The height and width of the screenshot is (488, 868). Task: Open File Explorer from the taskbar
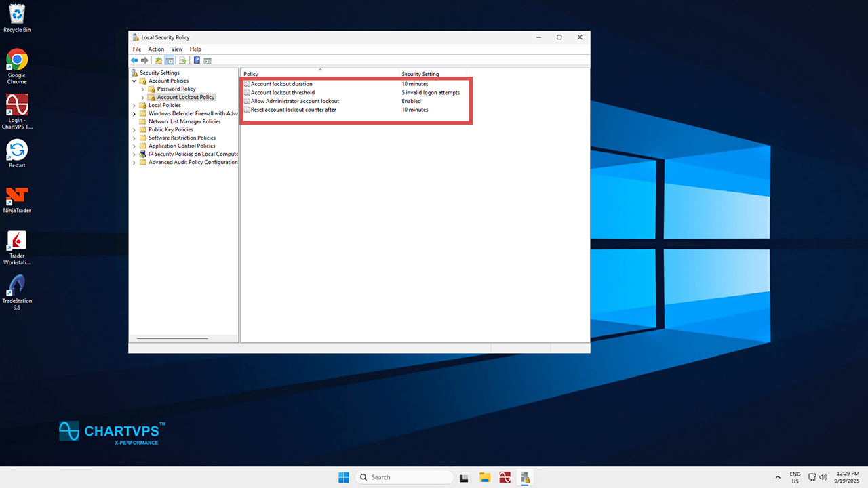tap(485, 477)
